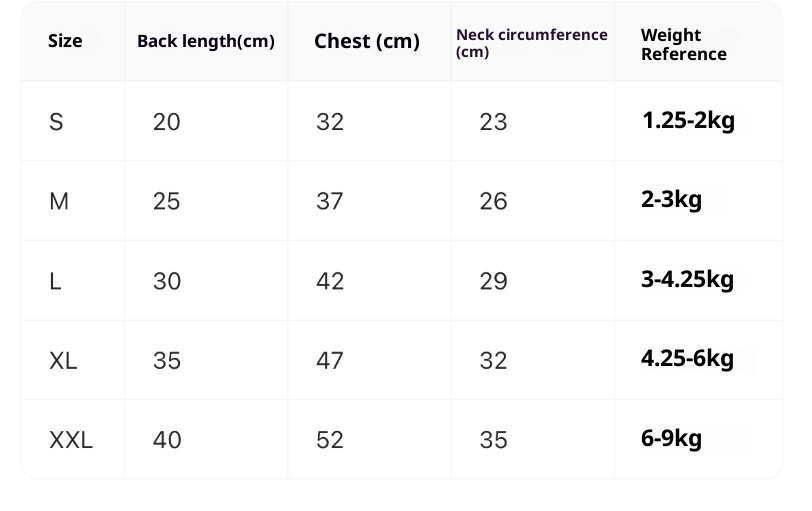Click the XXL size row label

coord(71,439)
